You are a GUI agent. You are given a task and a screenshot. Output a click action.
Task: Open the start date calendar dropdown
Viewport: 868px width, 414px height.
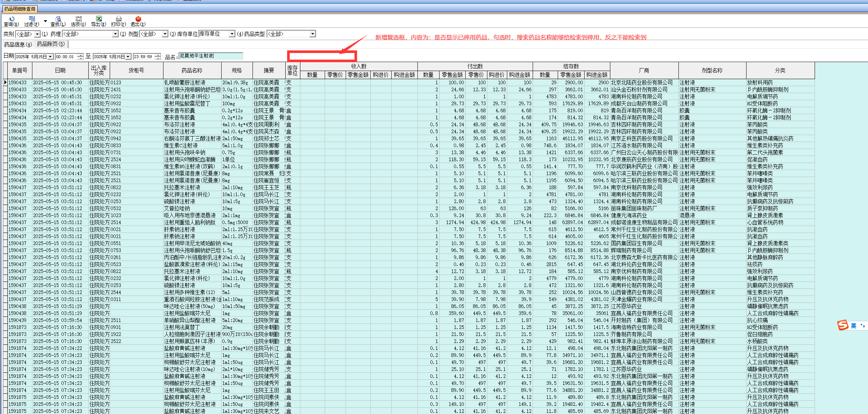(x=50, y=57)
